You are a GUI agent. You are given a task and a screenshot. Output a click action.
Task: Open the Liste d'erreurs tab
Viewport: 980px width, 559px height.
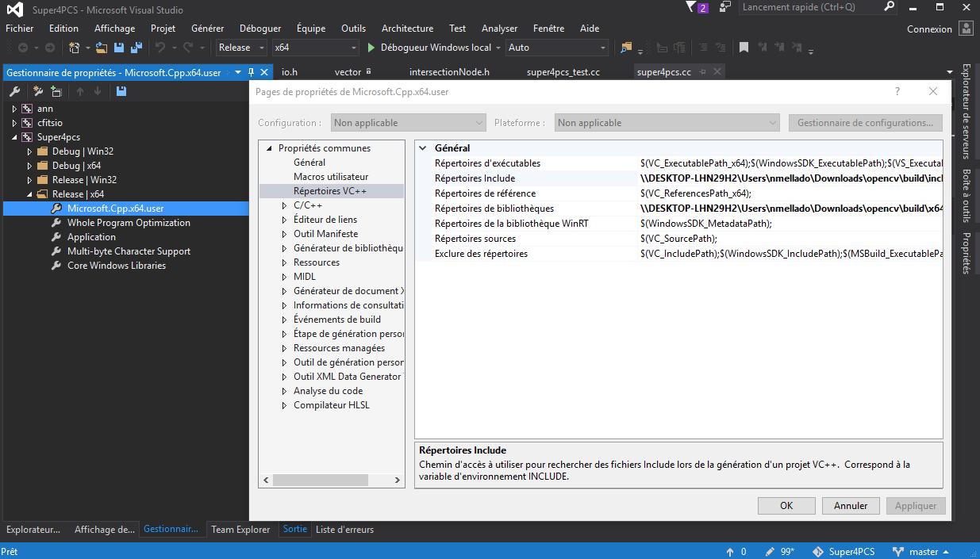pyautogui.click(x=344, y=530)
